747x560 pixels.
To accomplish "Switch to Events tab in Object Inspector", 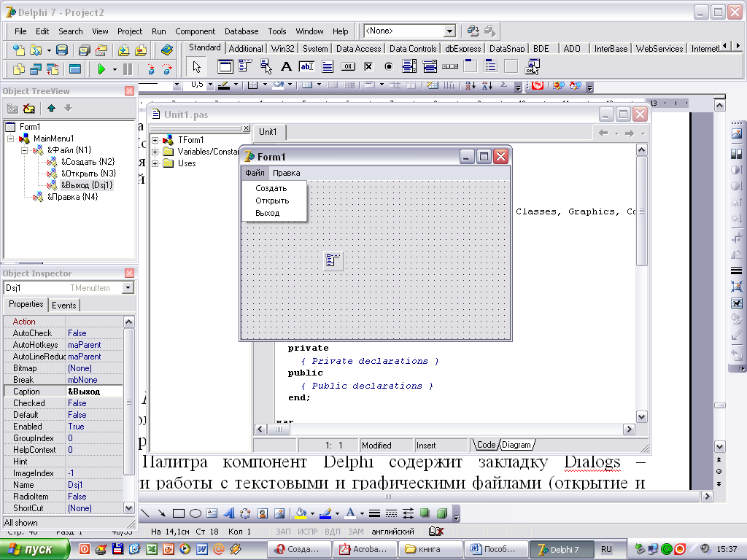I will click(x=64, y=306).
